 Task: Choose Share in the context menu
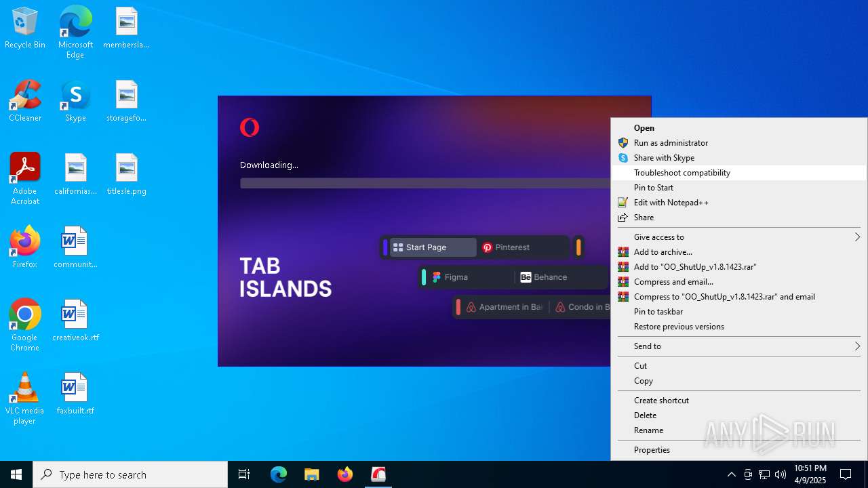tap(739, 218)
